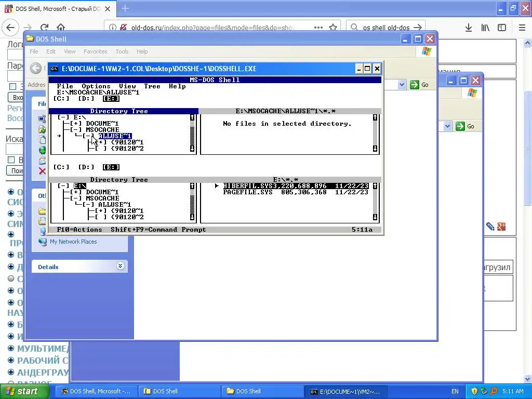This screenshot has width=532, height=399.
Task: Select PAGEFILE.SYS in lower file list
Action: point(296,192)
